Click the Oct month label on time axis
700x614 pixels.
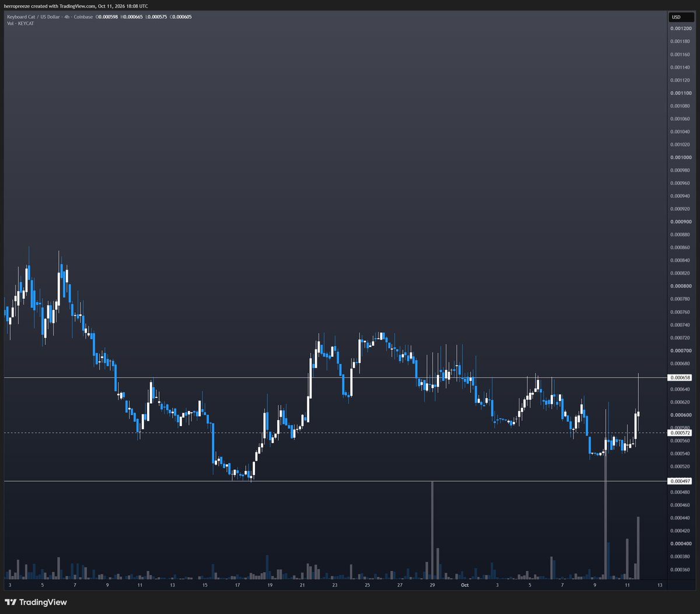point(464,584)
